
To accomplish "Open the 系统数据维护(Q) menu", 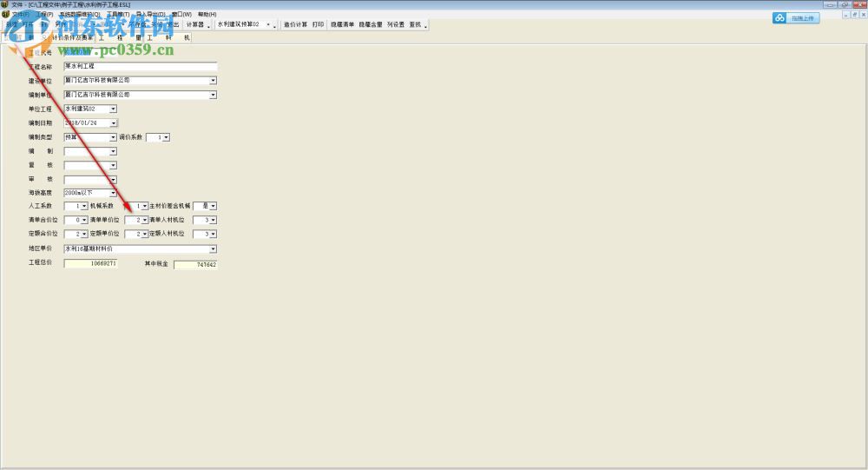I will [x=80, y=15].
